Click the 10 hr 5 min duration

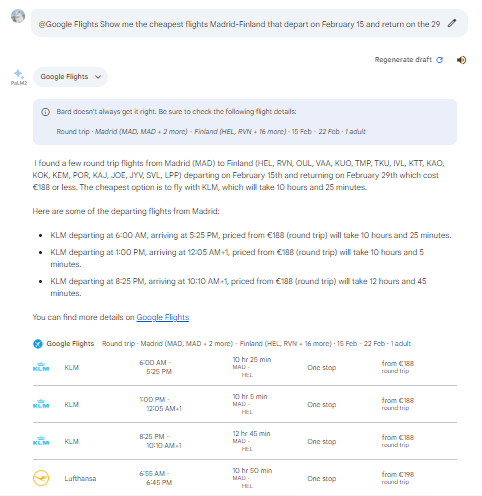point(250,397)
